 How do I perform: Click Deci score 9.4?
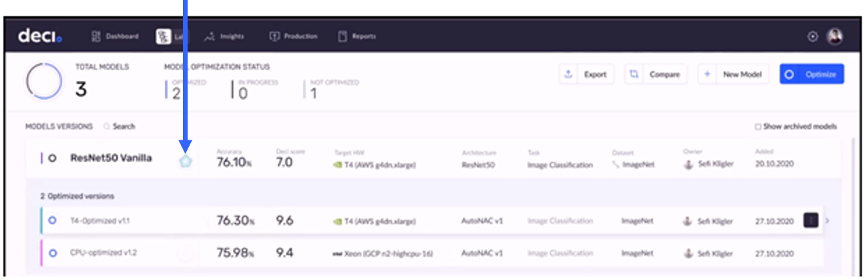pos(285,253)
